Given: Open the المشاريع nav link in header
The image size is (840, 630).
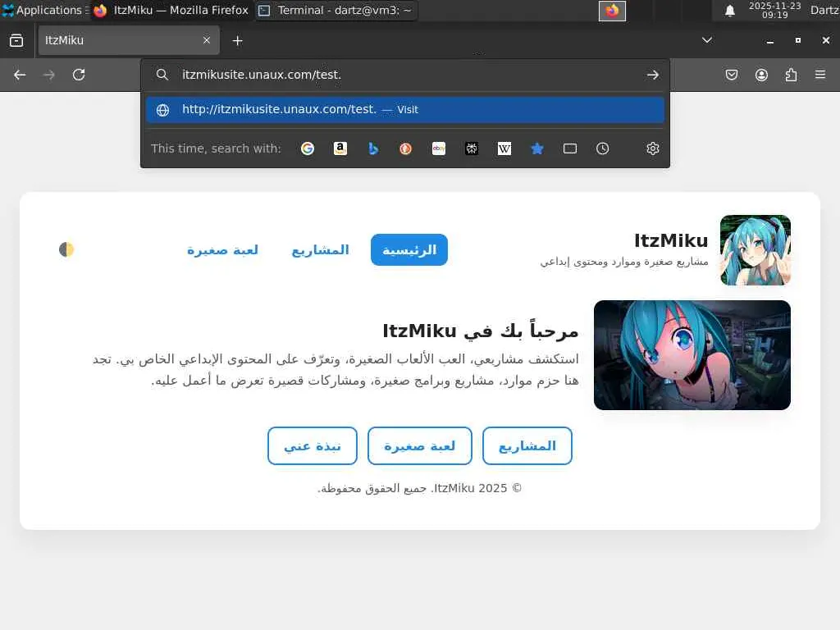Looking at the screenshot, I should click(x=321, y=249).
